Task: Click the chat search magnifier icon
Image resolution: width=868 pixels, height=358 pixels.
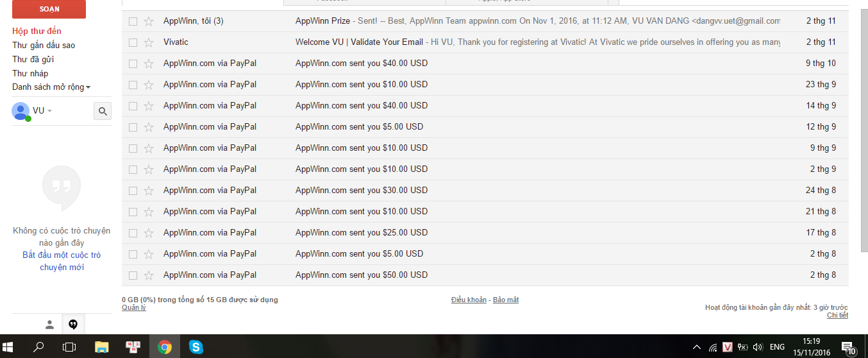Action: (x=103, y=111)
